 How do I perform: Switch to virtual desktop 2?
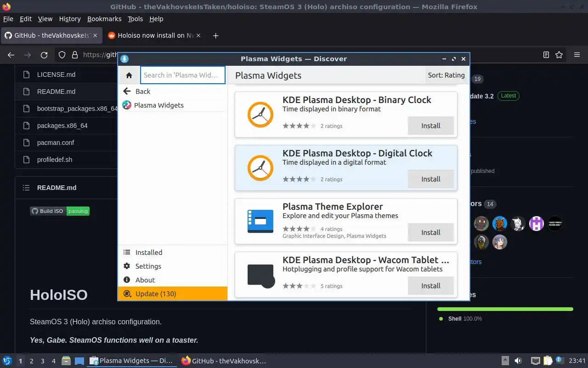[x=31, y=361]
